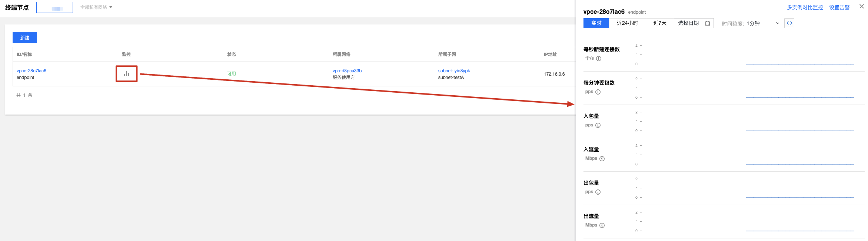Select the 近24小时 time range tab
The image size is (868, 241).
point(627,23)
